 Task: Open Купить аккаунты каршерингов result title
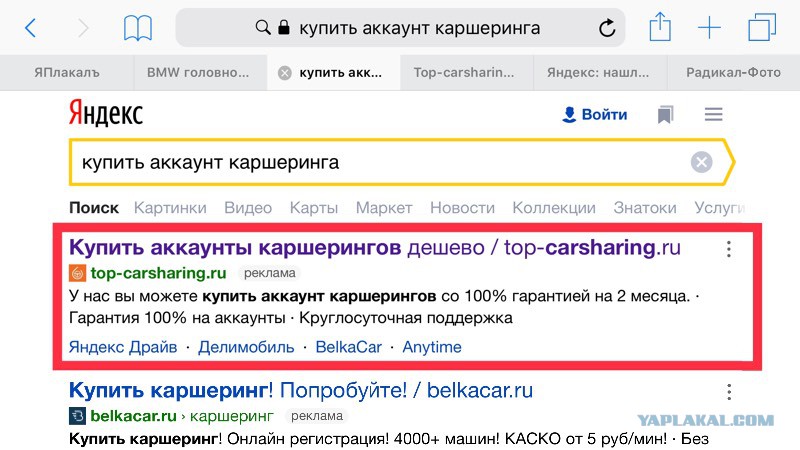click(x=374, y=247)
